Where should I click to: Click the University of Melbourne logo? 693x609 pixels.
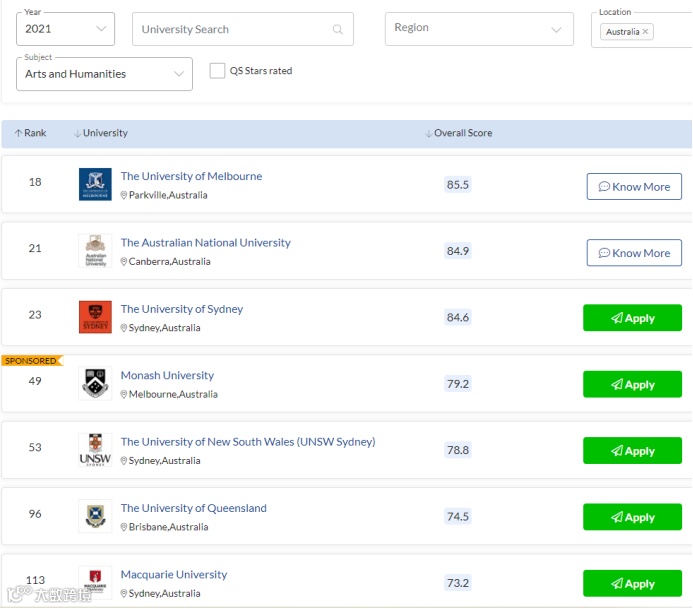pyautogui.click(x=95, y=184)
